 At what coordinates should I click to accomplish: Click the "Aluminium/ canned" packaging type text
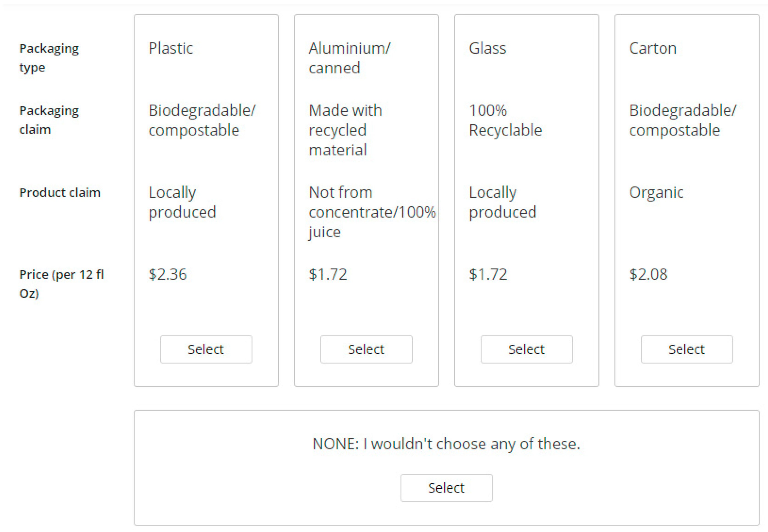[x=349, y=58]
